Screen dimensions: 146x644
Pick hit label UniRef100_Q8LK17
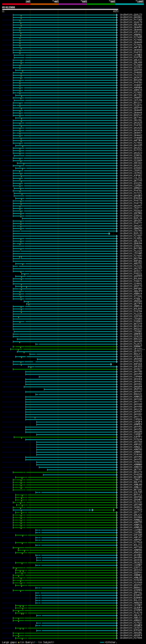[131, 615]
